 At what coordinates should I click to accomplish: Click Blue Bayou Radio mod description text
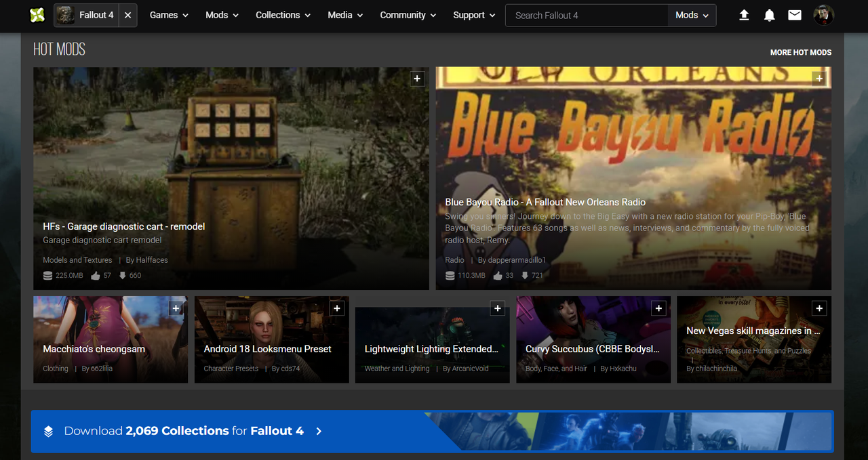tap(627, 228)
